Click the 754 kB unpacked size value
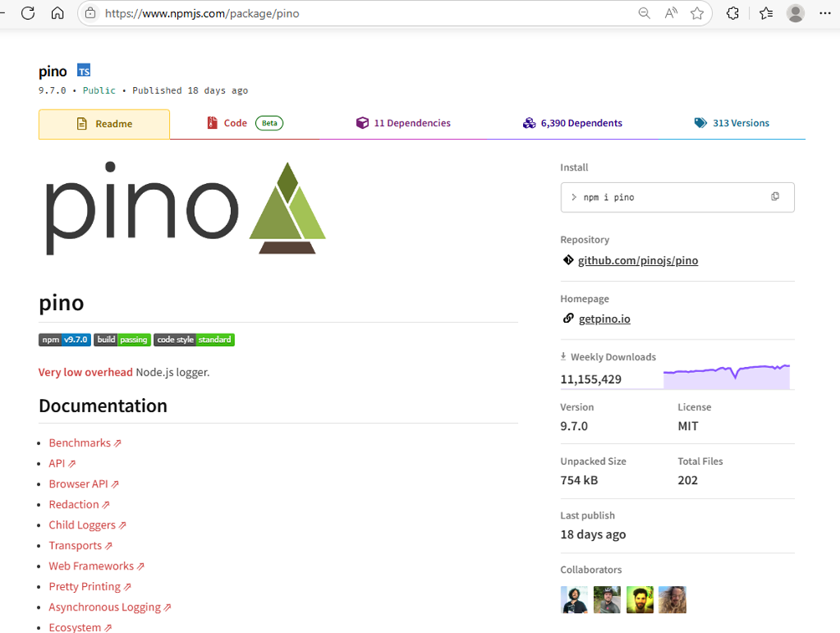 tap(579, 480)
